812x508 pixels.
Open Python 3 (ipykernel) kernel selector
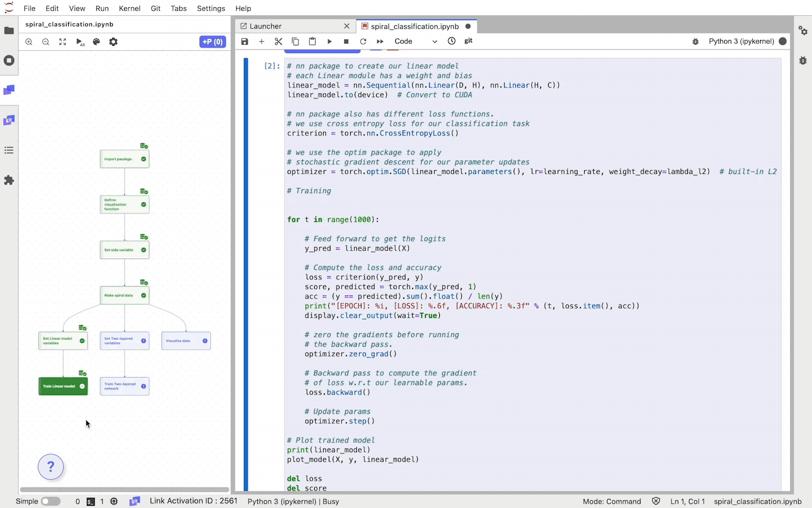(741, 41)
